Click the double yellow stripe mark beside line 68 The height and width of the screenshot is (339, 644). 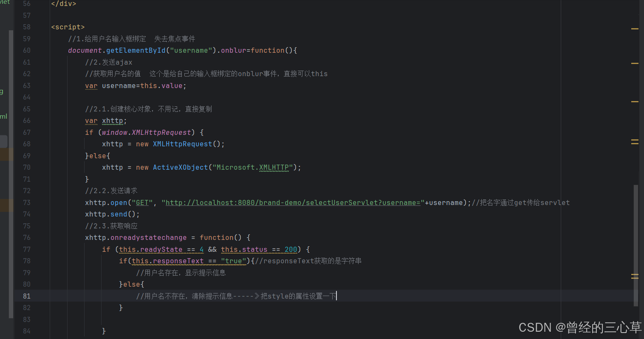[x=635, y=142]
